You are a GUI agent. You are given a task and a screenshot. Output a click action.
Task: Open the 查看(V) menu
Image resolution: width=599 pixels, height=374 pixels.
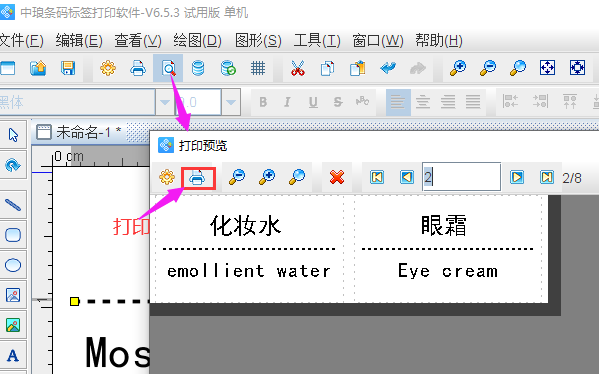pos(138,40)
